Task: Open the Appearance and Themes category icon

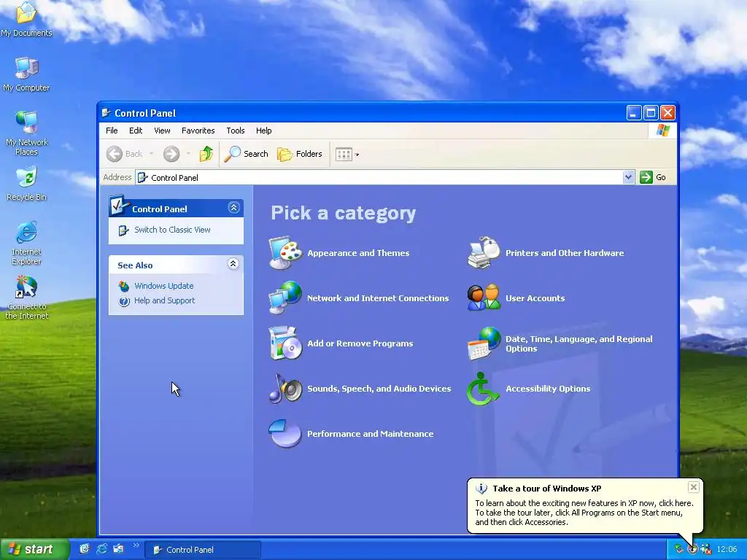Action: pyautogui.click(x=285, y=253)
